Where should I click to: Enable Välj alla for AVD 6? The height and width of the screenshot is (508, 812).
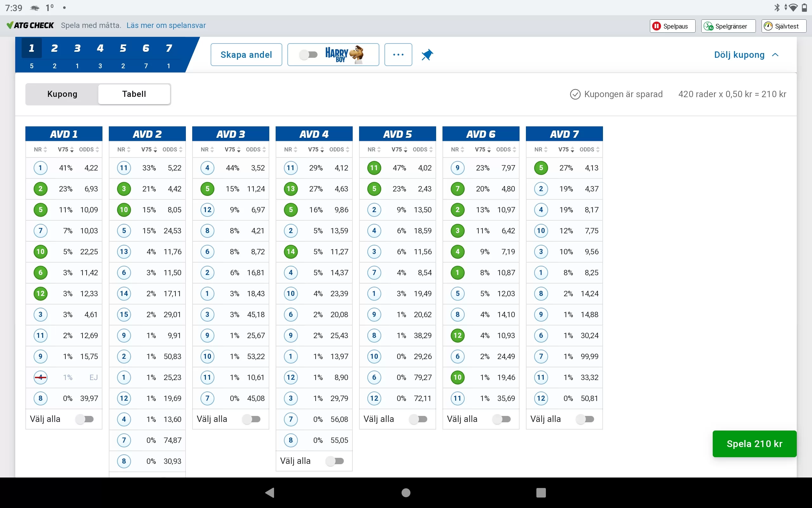(501, 419)
